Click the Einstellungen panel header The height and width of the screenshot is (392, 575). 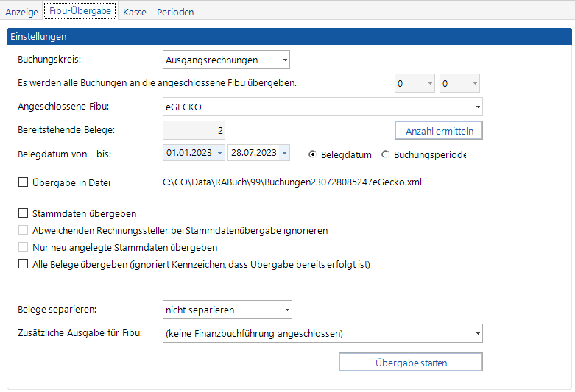(x=287, y=36)
